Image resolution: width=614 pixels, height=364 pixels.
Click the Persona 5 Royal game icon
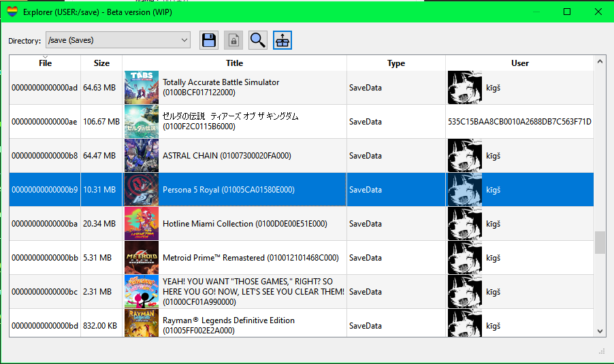[x=142, y=190]
